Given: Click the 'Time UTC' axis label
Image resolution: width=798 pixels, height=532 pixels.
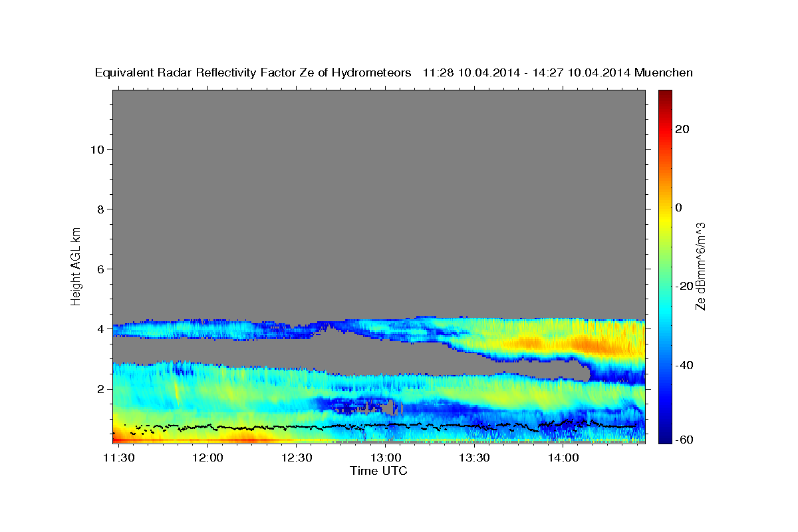Looking at the screenshot, I should tap(378, 471).
